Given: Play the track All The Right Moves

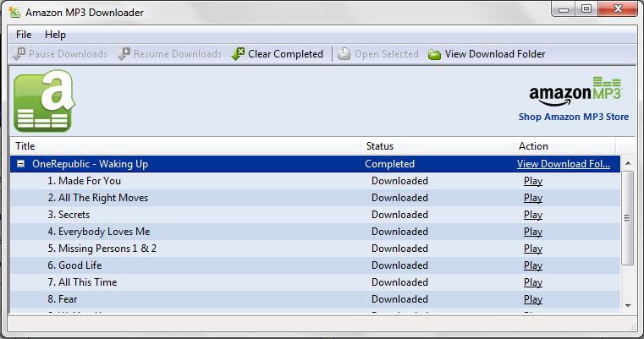Looking at the screenshot, I should pos(533,198).
